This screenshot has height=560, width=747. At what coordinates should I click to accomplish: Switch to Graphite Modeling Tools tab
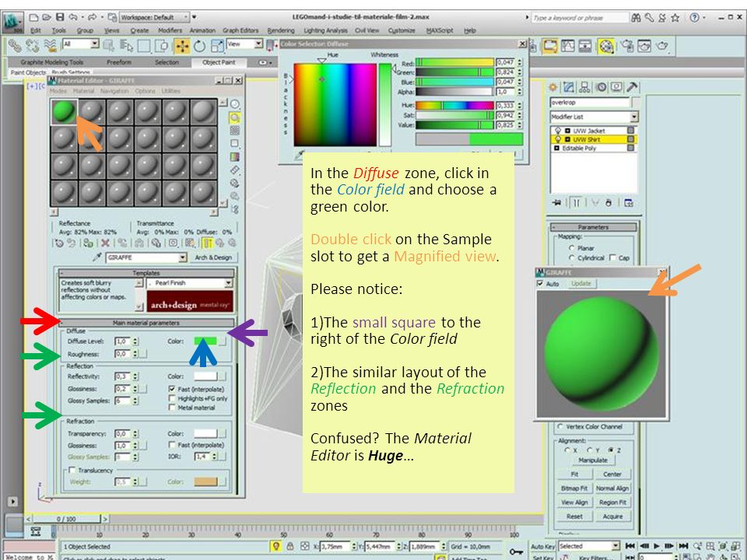point(52,62)
